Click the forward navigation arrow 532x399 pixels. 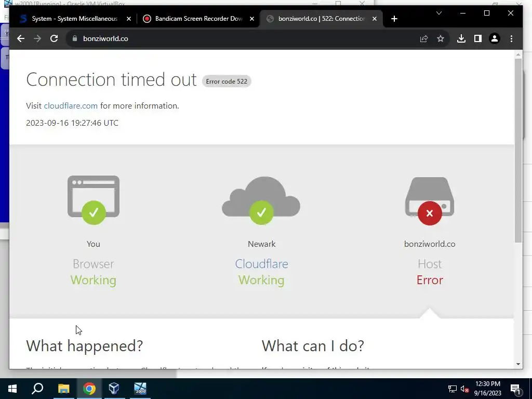tap(37, 38)
